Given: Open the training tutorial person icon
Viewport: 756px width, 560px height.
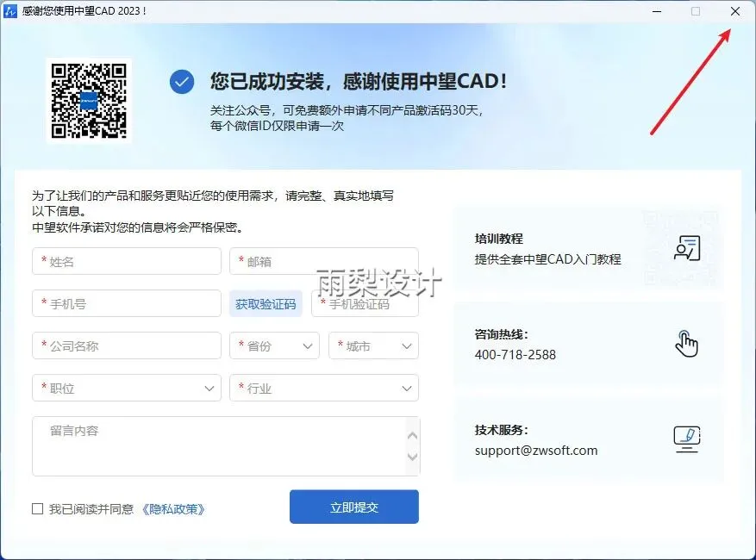Looking at the screenshot, I should click(686, 248).
